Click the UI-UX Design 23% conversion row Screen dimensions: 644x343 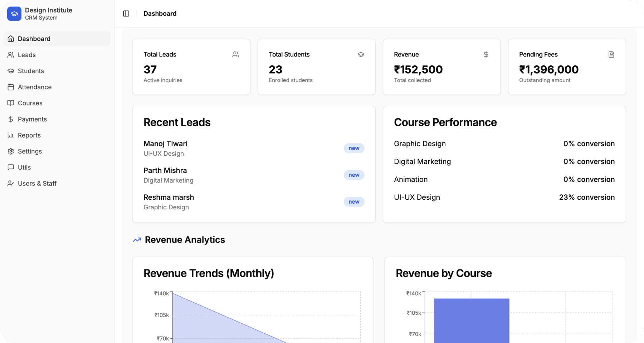[x=504, y=197]
